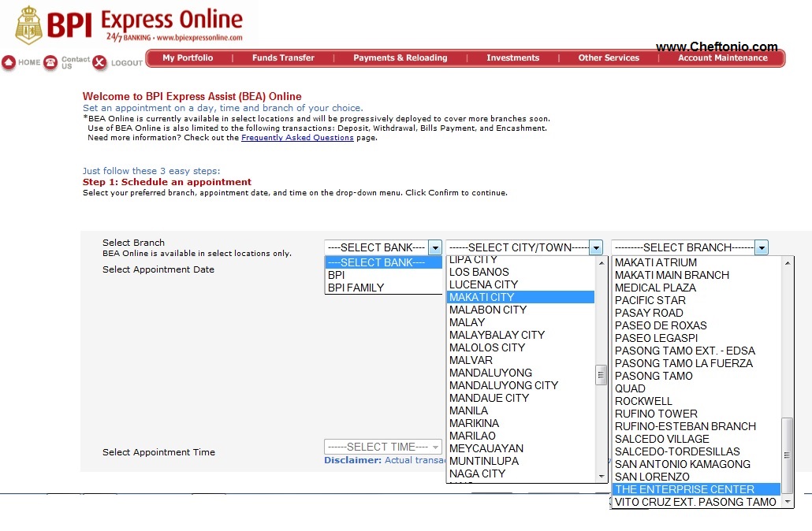
Task: Open Contact US via the phone icon
Action: coord(49,61)
